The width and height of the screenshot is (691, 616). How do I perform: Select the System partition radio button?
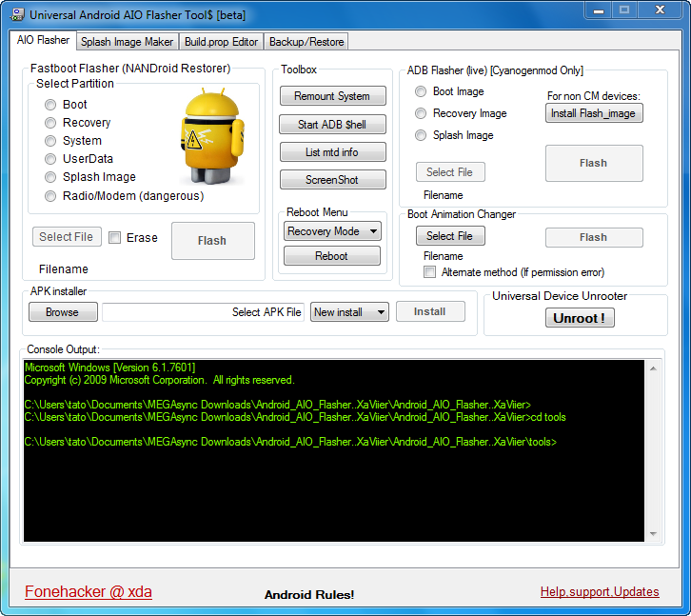click(x=50, y=141)
